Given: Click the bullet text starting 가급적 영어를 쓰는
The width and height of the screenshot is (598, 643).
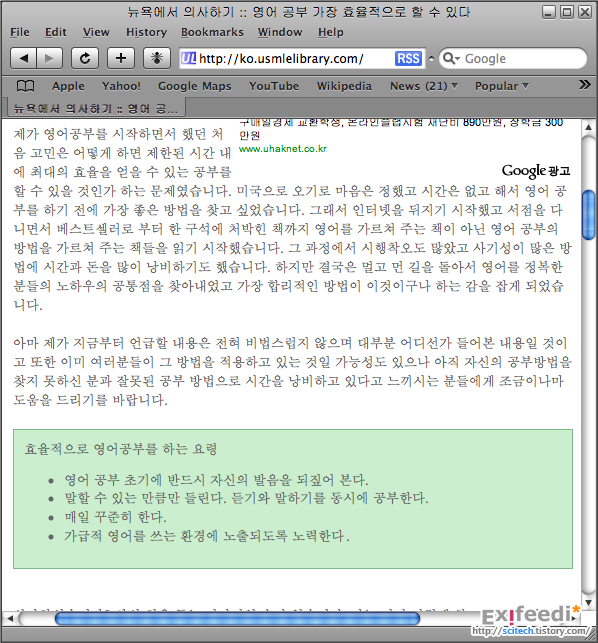Looking at the screenshot, I should pyautogui.click(x=207, y=536).
